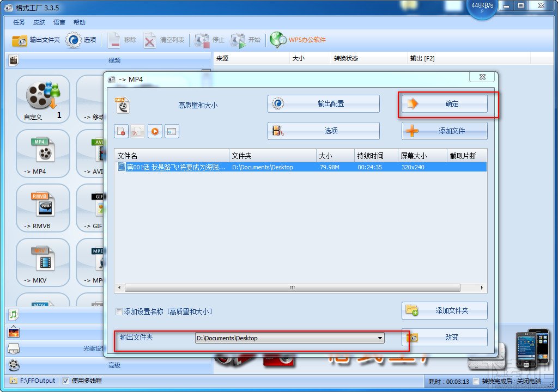Open the -> RMVB converter

[43, 209]
